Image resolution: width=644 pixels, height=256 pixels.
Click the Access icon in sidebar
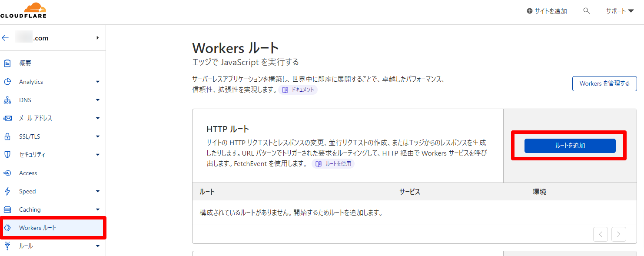click(7, 173)
